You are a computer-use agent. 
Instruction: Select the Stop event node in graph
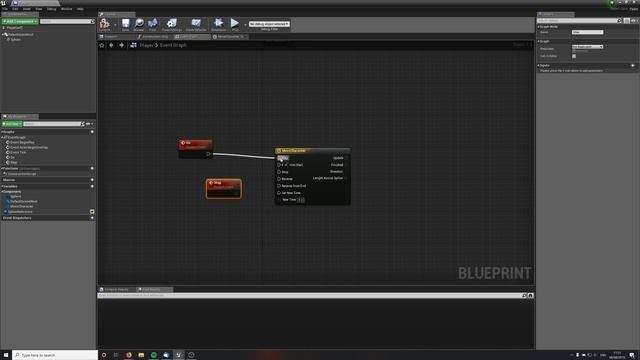coord(224,189)
